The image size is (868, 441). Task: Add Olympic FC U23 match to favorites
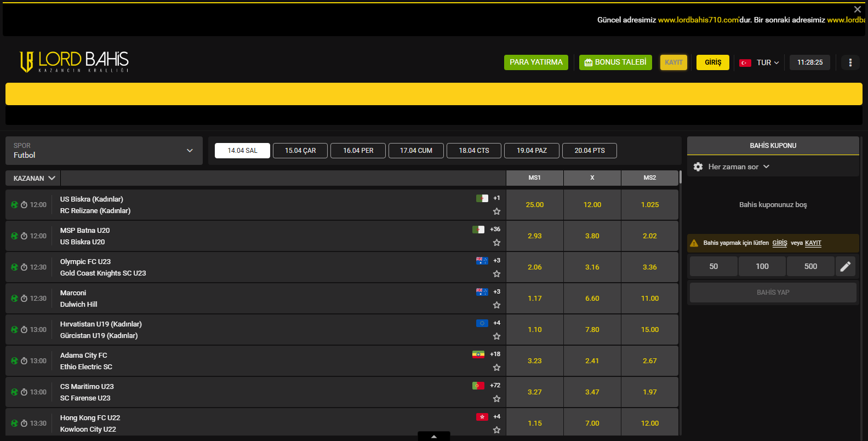pyautogui.click(x=496, y=274)
